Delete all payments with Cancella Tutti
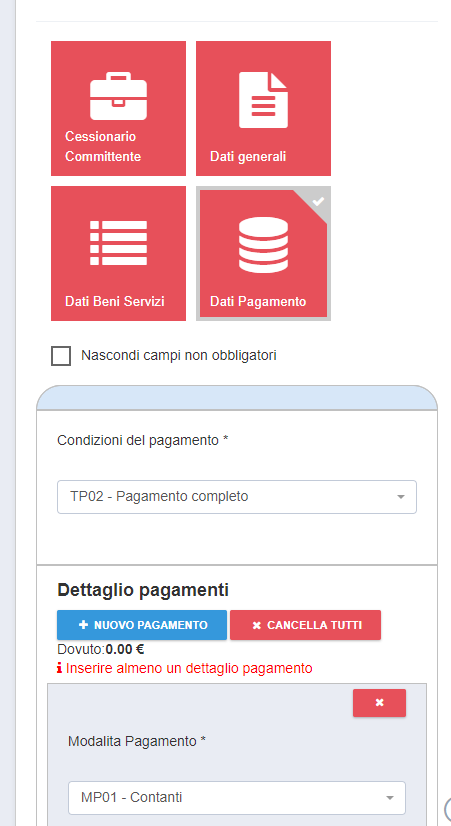This screenshot has height=826, width=451. 306,625
